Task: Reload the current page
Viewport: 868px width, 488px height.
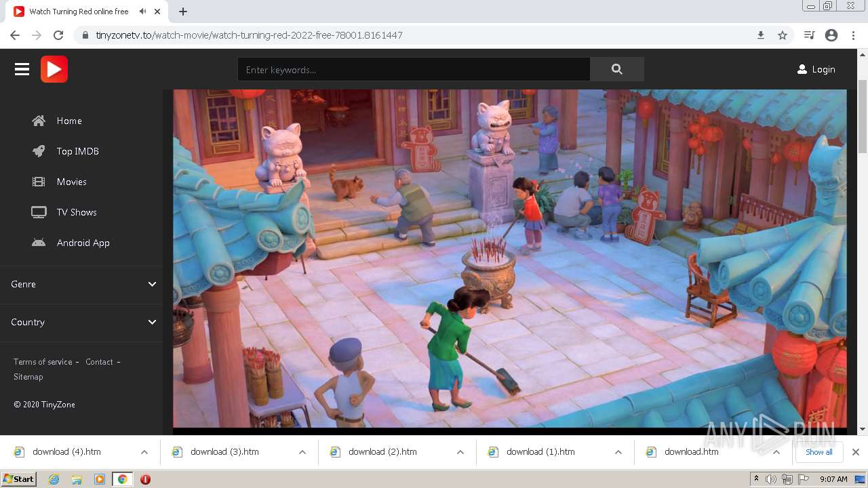Action: pyautogui.click(x=58, y=35)
